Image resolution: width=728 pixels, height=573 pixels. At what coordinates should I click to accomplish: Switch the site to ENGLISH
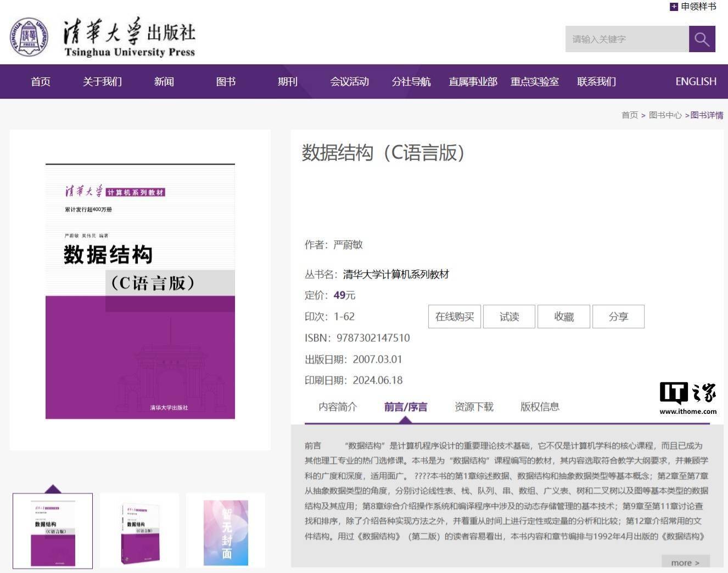[696, 81]
